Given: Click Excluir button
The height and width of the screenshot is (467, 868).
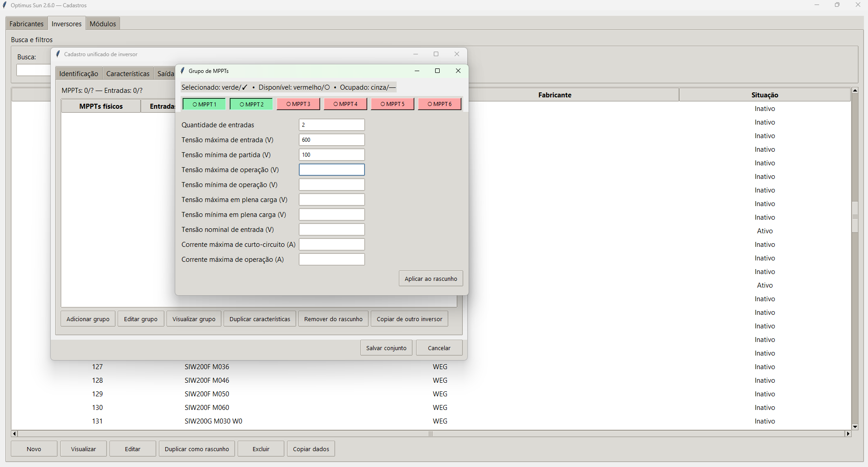Looking at the screenshot, I should pos(261,449).
